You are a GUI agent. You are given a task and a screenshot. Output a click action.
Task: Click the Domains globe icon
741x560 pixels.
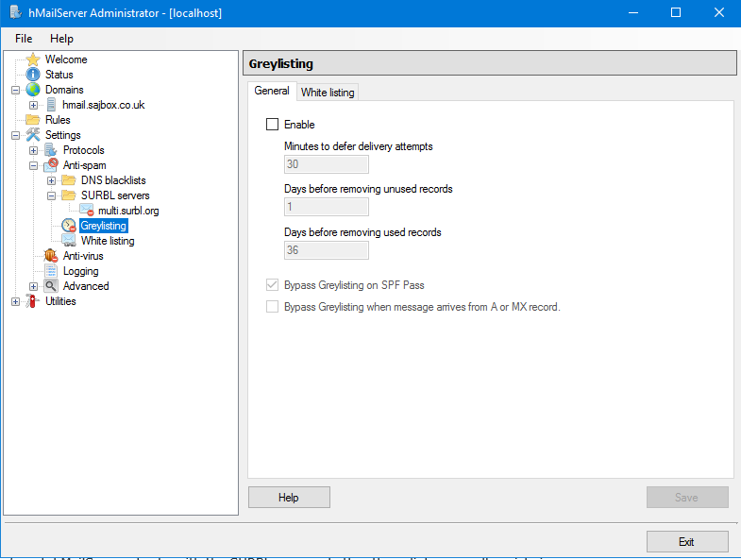[33, 90]
